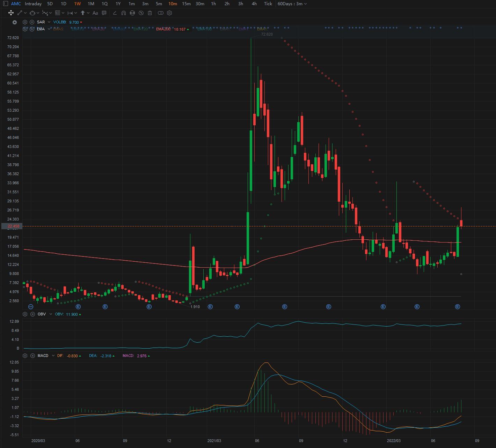Image resolution: width=496 pixels, height=448 pixels.
Task: Switch to the 1D timeframe
Action: click(x=64, y=3)
